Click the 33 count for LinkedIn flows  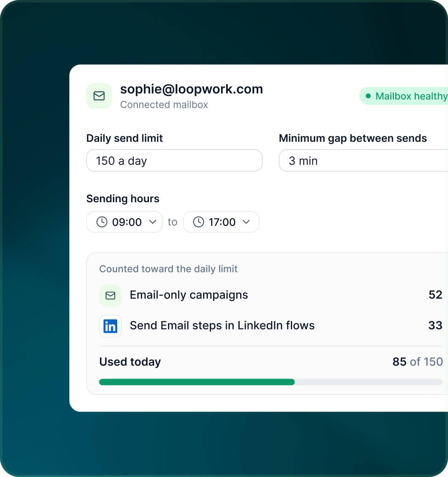tap(435, 326)
